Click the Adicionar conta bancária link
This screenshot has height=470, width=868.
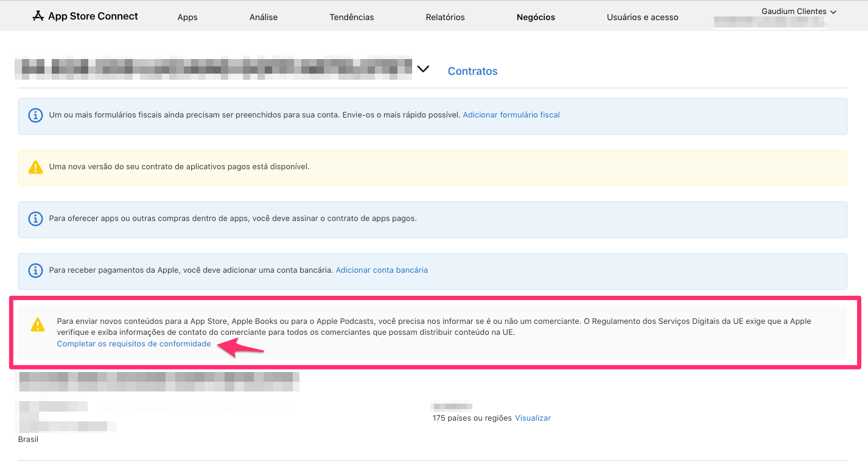[x=382, y=270]
